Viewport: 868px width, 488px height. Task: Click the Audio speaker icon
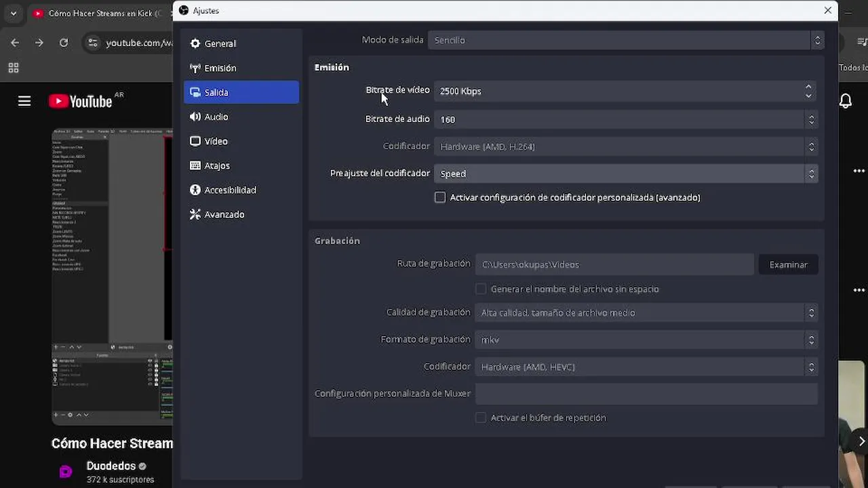pyautogui.click(x=195, y=117)
